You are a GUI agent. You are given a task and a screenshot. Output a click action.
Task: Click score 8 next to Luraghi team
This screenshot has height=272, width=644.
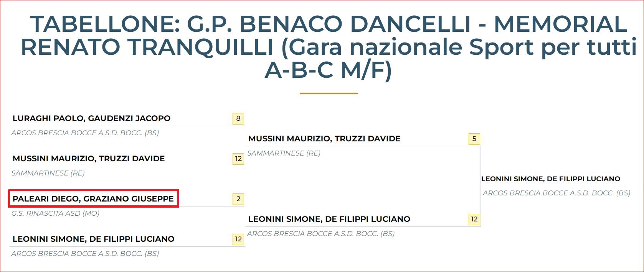[238, 118]
